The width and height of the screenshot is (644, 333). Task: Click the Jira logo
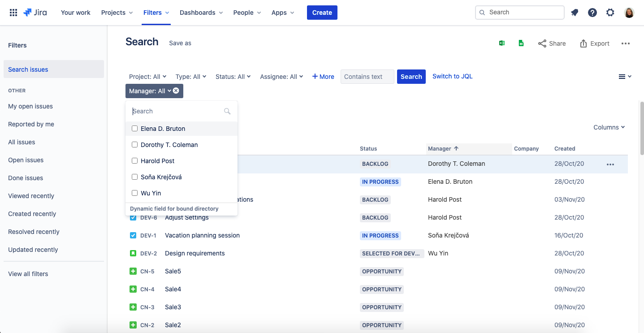(35, 13)
